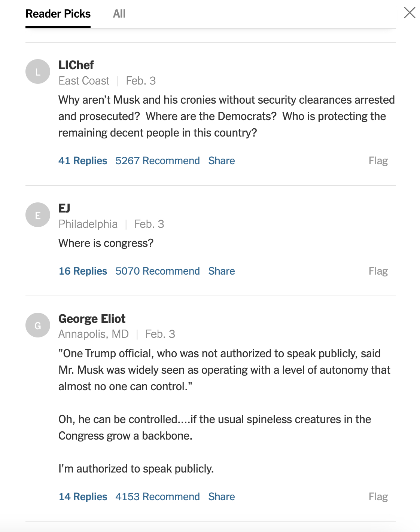Image resolution: width=420 pixels, height=532 pixels.
Task: Share LIChef's comment
Action: point(222,161)
